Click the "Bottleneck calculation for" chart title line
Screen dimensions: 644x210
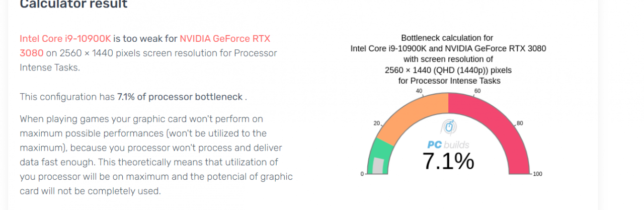447,38
